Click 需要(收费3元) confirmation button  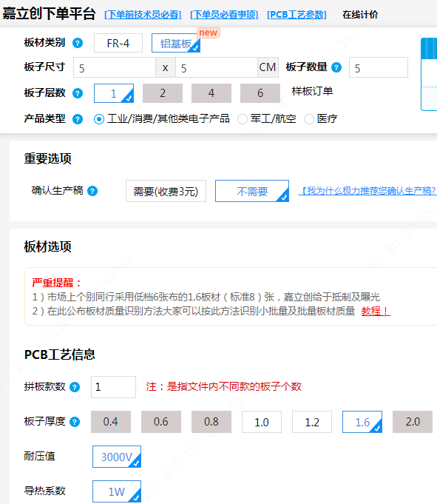click(166, 191)
